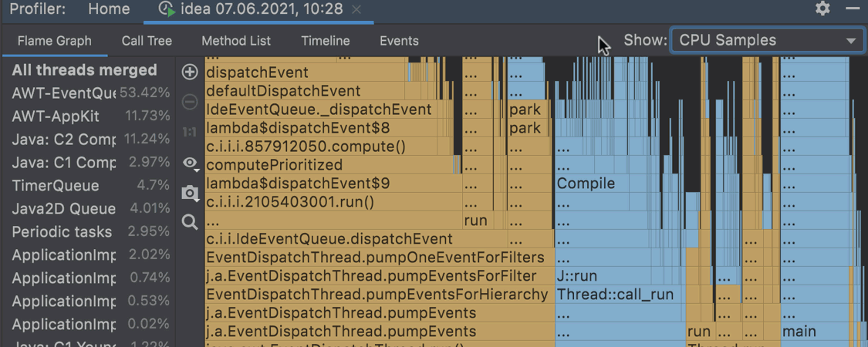Click the zoom out minus icon
The image size is (868, 347).
(190, 102)
